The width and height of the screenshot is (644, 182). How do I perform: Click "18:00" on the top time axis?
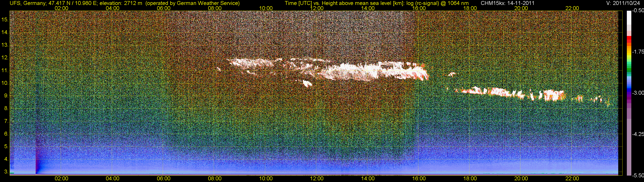(470, 8)
